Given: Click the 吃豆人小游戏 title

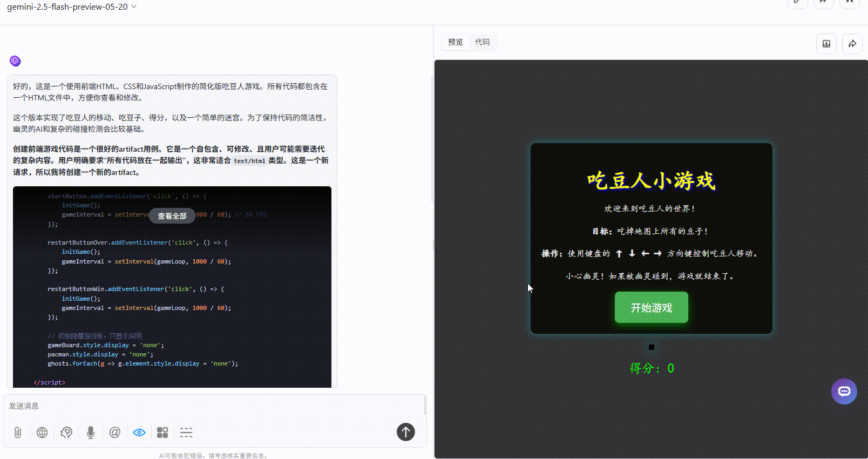Looking at the screenshot, I should point(652,180).
